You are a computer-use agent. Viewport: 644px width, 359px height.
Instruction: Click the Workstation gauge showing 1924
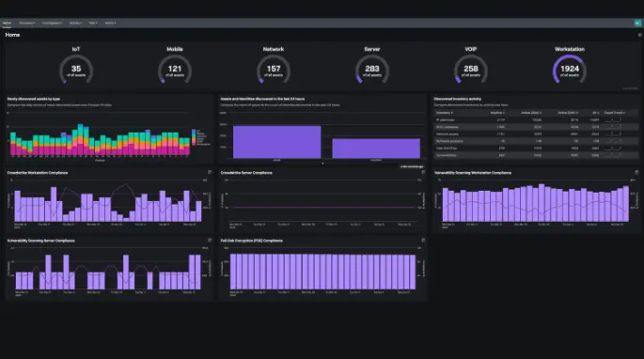569,69
